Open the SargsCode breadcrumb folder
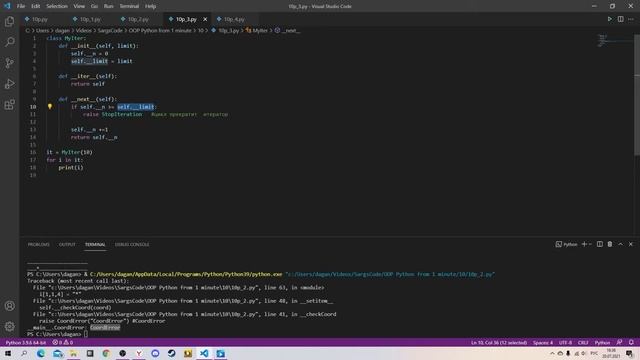Image resolution: width=640 pixels, height=360 pixels. (110, 30)
